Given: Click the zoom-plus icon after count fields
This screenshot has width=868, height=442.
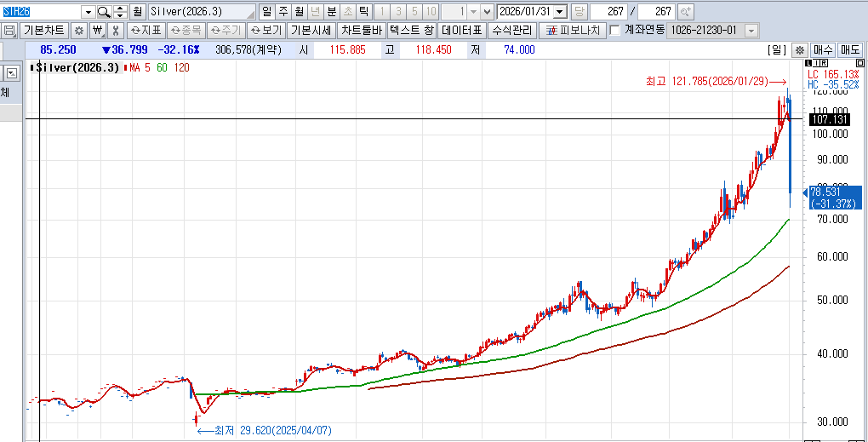Looking at the screenshot, I should 686,12.
